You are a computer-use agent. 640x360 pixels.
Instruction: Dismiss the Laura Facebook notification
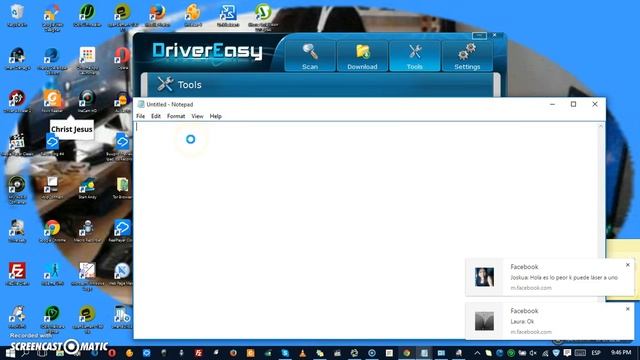coord(628,309)
